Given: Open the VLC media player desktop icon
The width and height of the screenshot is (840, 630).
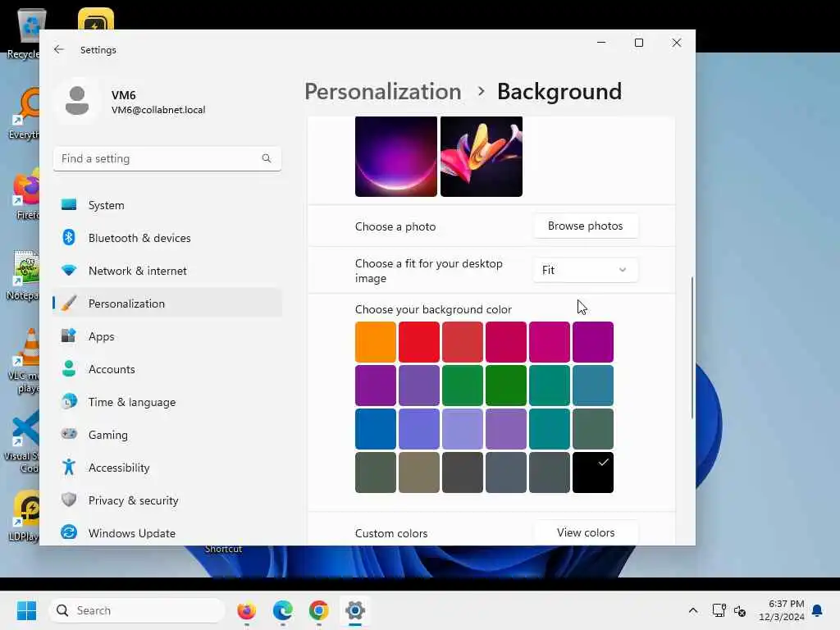Looking at the screenshot, I should tap(25, 361).
